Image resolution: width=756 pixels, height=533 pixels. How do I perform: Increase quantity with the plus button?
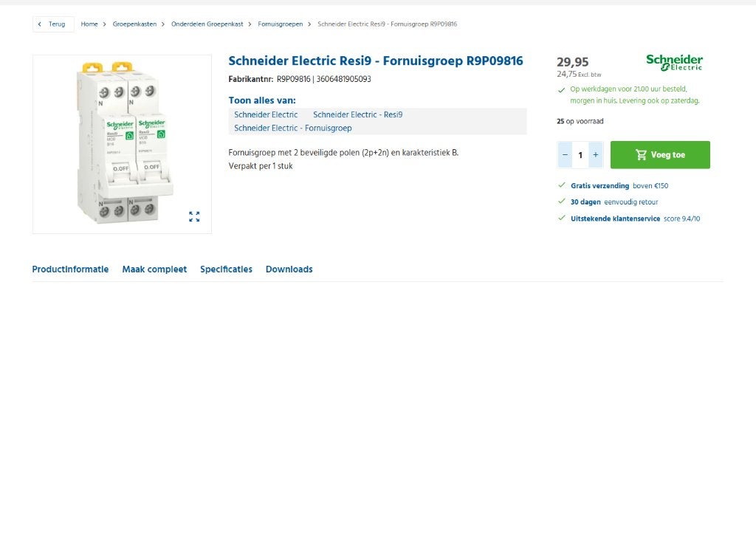[596, 155]
